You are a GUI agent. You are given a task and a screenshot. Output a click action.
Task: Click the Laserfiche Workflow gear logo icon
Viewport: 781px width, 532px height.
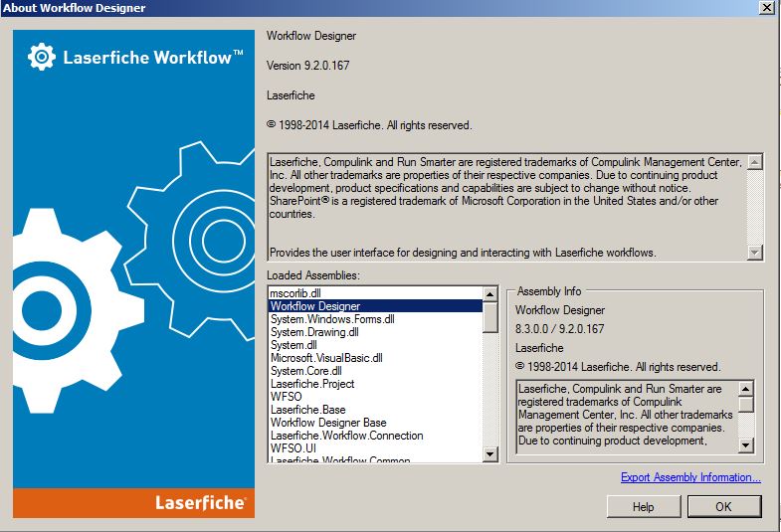pos(42,57)
